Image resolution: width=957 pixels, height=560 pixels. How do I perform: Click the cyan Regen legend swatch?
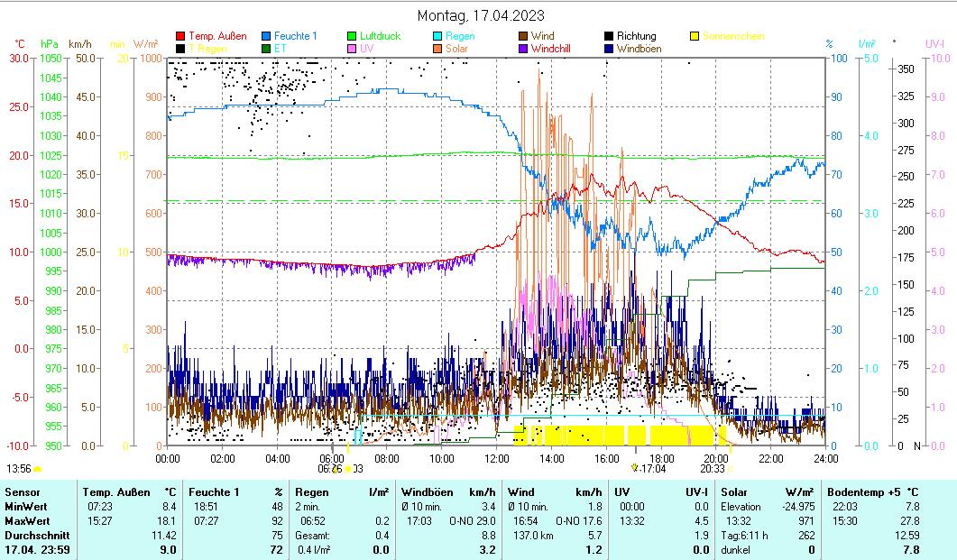pyautogui.click(x=437, y=37)
